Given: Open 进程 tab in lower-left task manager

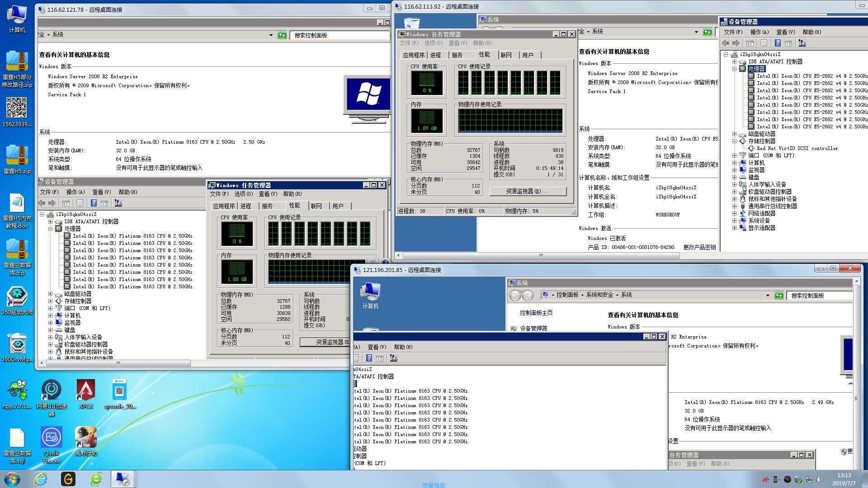Looking at the screenshot, I should 245,206.
